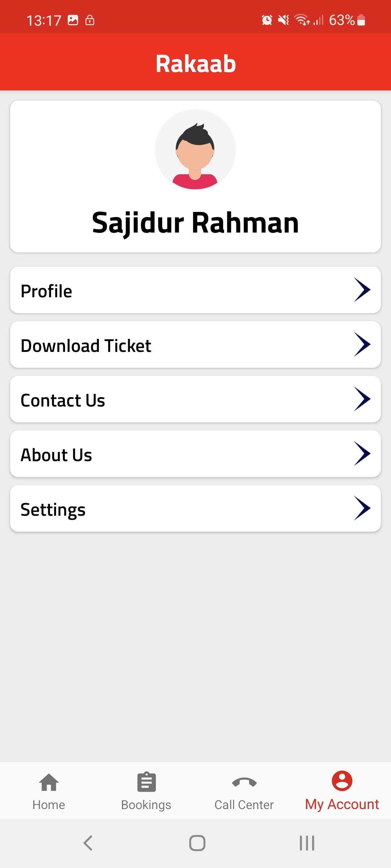Tap the Sajidur Rahman name
This screenshot has width=391, height=868.
[195, 223]
